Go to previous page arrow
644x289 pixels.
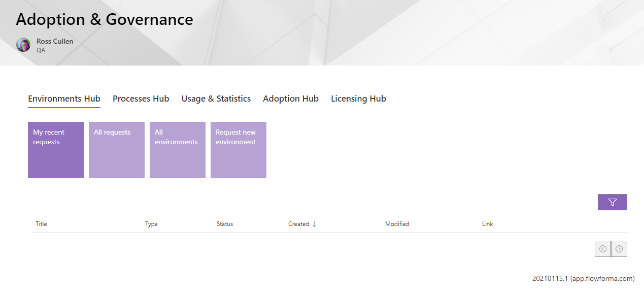click(x=603, y=249)
